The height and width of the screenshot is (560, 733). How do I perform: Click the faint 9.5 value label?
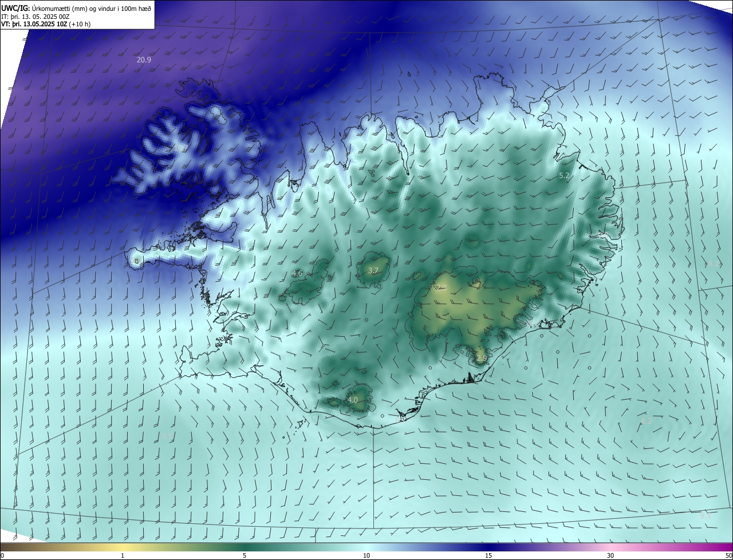706,515
